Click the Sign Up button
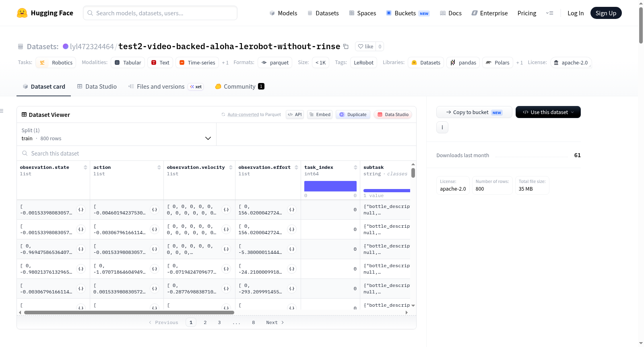Image resolution: width=644 pixels, height=347 pixels. pos(606,13)
